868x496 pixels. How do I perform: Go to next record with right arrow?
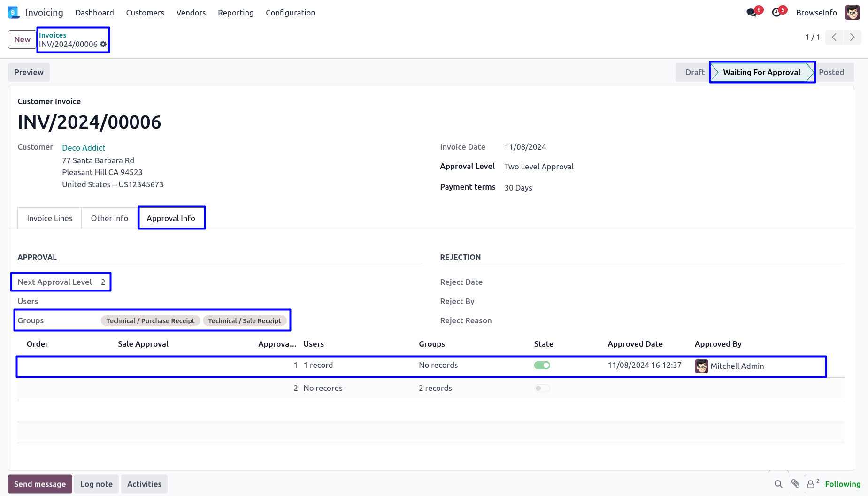point(852,37)
